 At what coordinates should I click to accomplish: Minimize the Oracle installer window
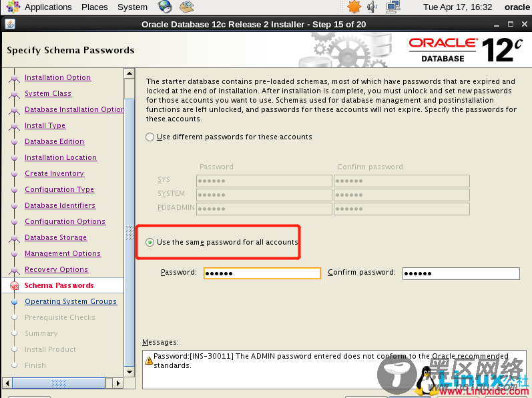click(497, 25)
